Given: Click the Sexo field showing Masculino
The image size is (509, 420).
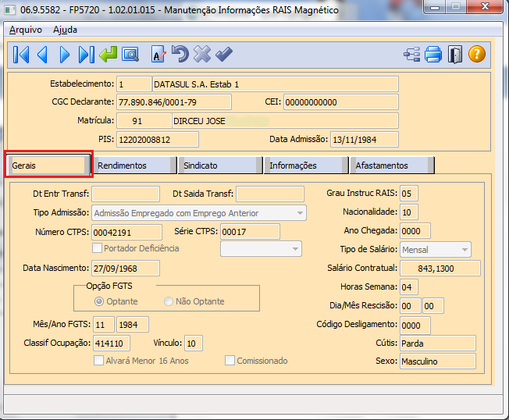Looking at the screenshot, I should point(438,361).
